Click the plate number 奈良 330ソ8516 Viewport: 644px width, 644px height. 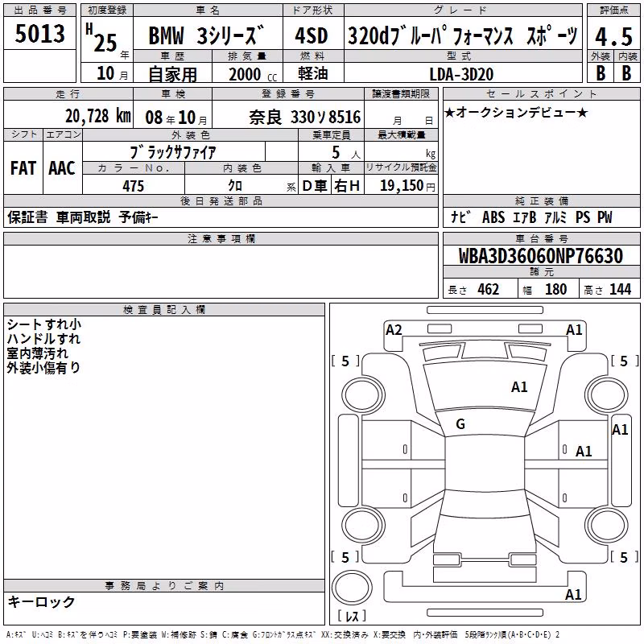[305, 117]
